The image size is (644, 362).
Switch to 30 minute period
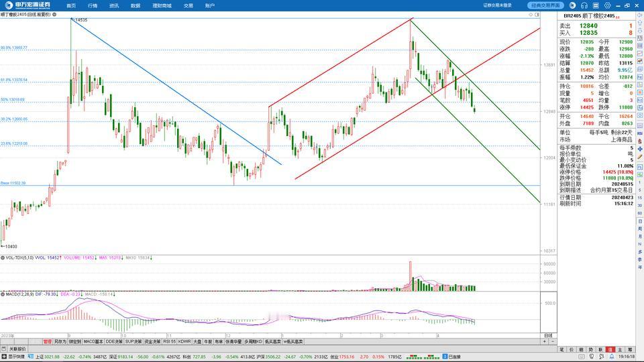[x=640, y=206]
